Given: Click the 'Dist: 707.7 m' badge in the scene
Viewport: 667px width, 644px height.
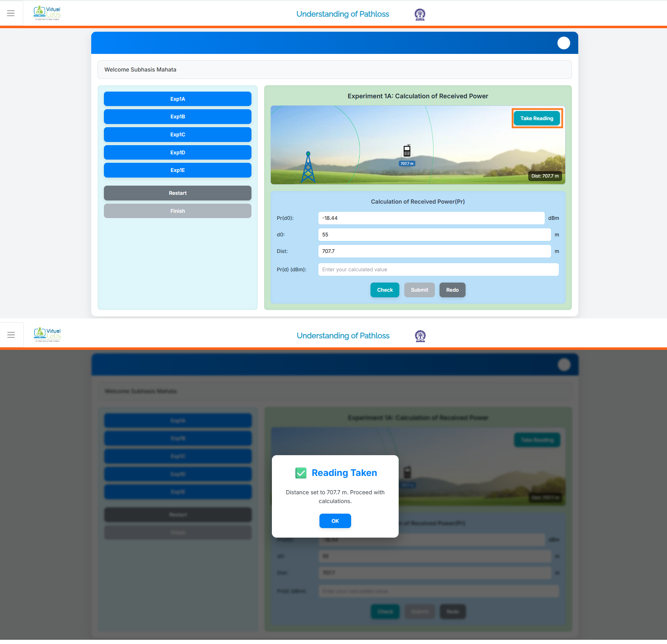Looking at the screenshot, I should point(545,176).
